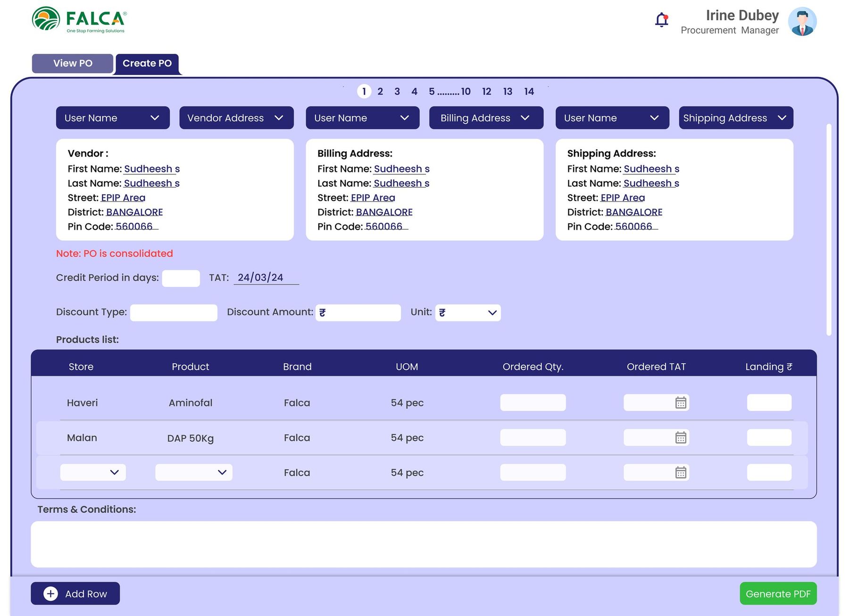Click the Terms & Conditions text area
Image resolution: width=849 pixels, height=616 pixels.
pos(424,544)
